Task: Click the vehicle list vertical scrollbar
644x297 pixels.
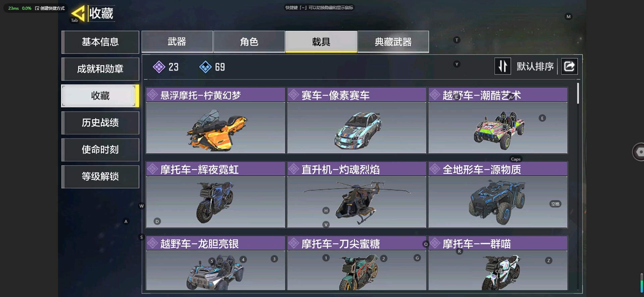Action: [578, 94]
